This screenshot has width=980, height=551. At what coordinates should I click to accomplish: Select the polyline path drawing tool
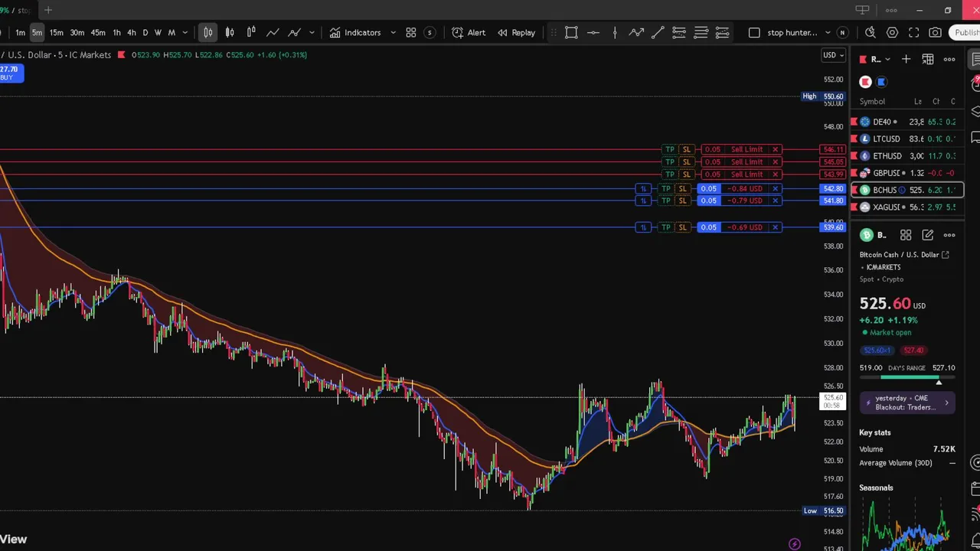pos(636,32)
